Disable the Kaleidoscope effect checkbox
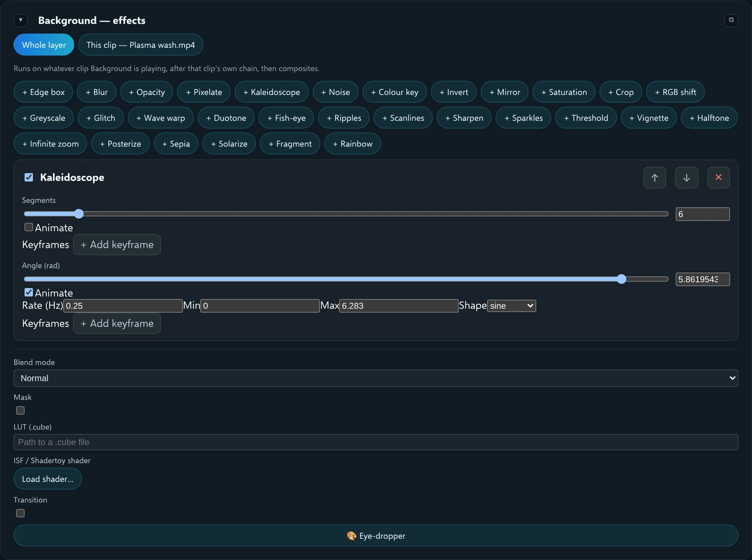Image resolution: width=752 pixels, height=560 pixels. (x=29, y=177)
